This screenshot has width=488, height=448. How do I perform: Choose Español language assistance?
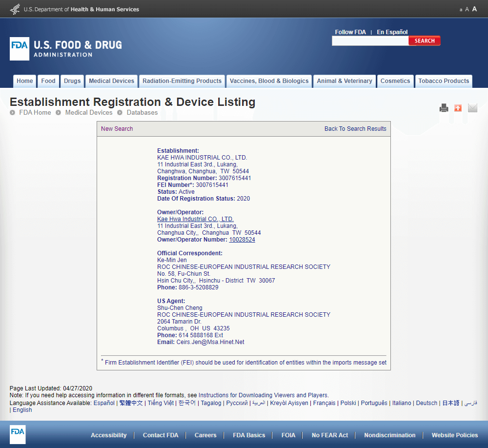[x=104, y=403]
